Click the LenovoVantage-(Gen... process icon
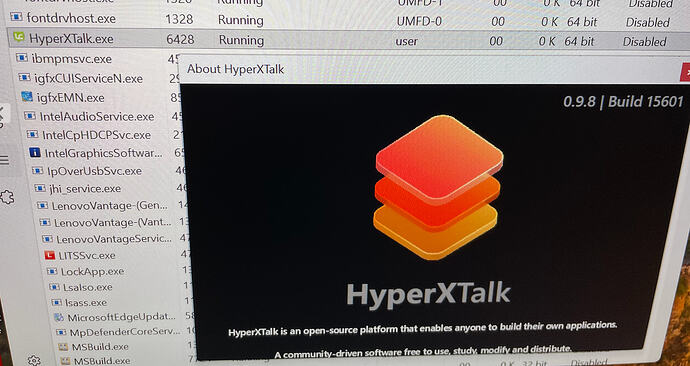This screenshot has width=690, height=366. click(x=42, y=205)
